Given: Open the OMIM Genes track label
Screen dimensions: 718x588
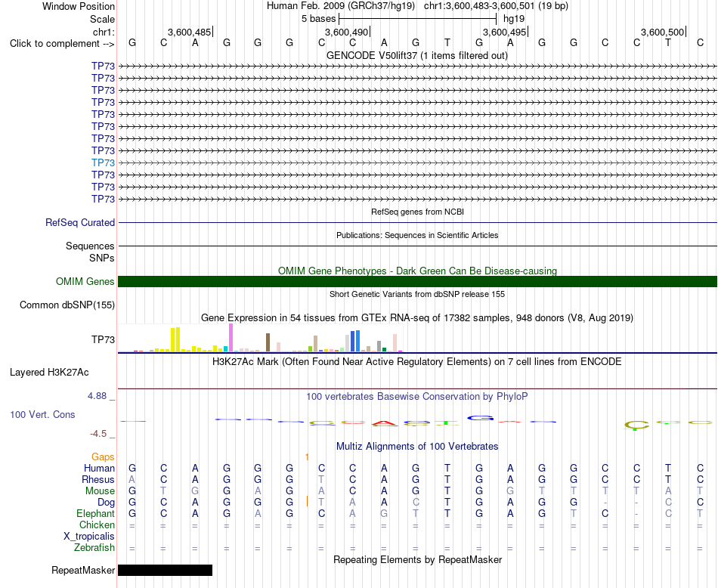Looking at the screenshot, I should tap(85, 282).
